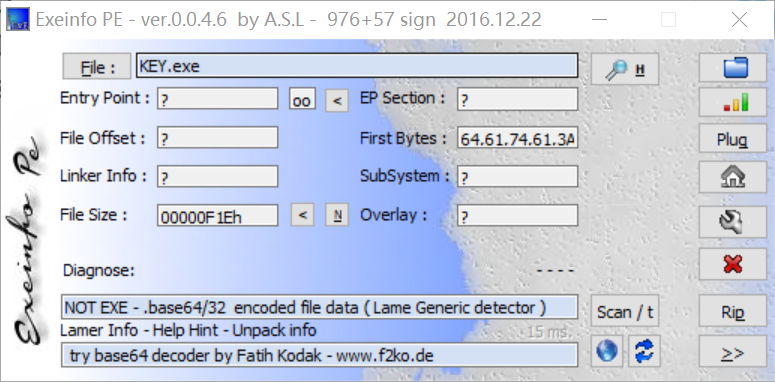Click the < button next to File Size

302,215
